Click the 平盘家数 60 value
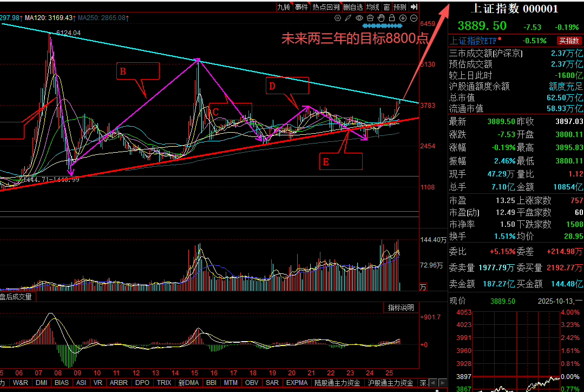Image resolution: width=584 pixels, height=392 pixels. [x=579, y=212]
